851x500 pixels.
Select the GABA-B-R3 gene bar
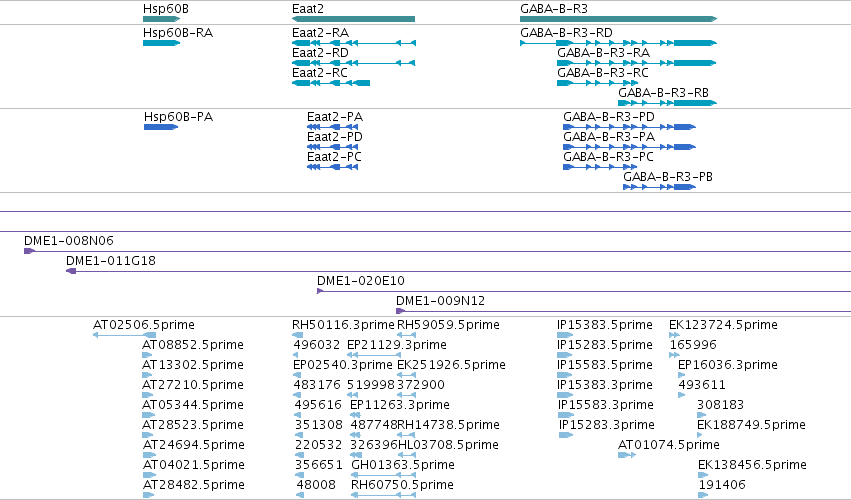point(619,19)
